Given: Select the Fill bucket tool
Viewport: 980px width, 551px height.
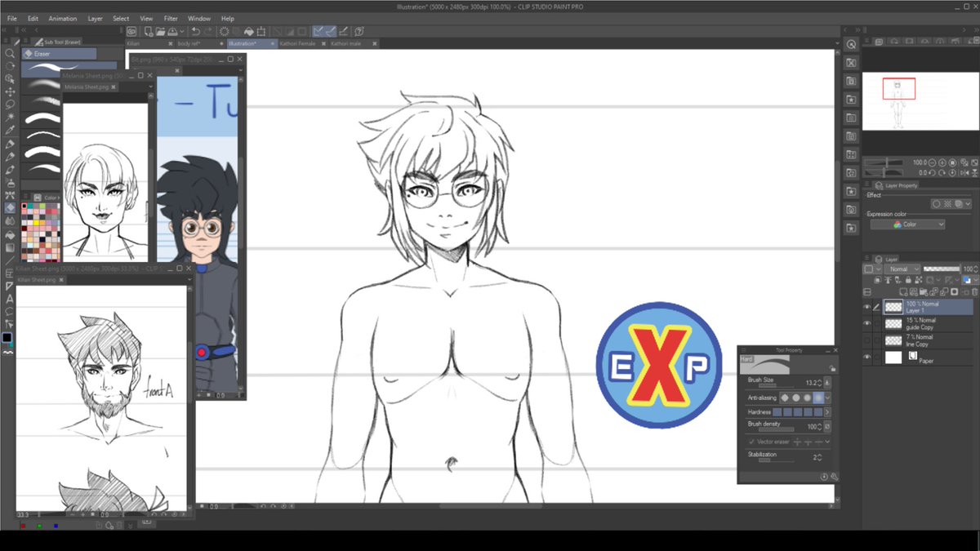Looking at the screenshot, I should (9, 234).
